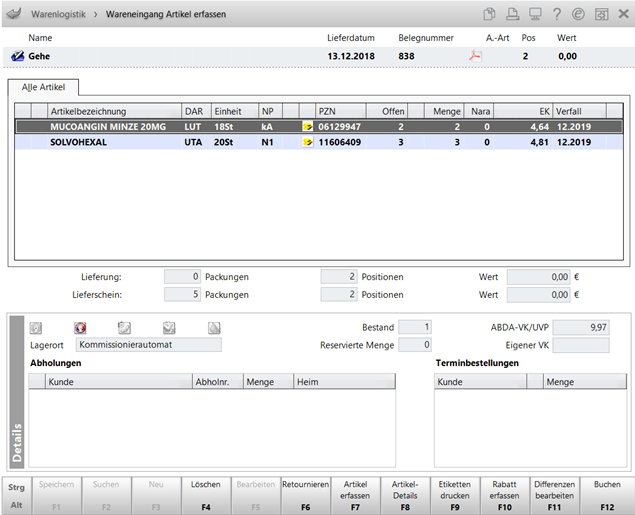Click EK value 4,81
Screen dimensions: 635x515
[539, 142]
